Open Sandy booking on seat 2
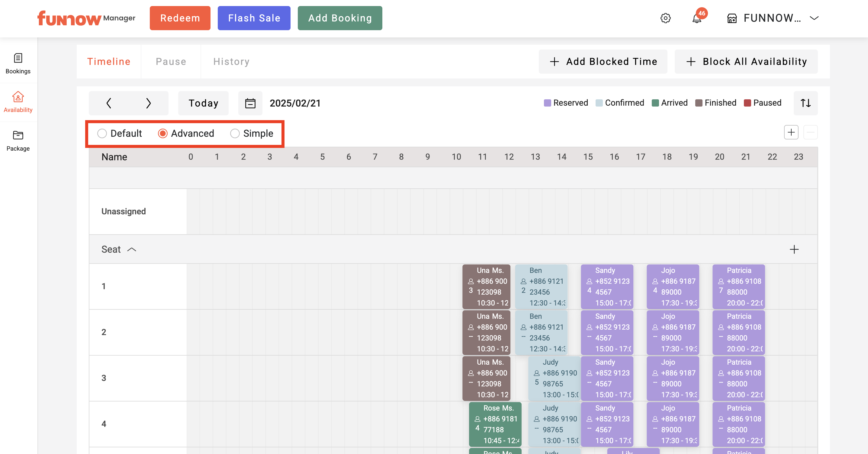The height and width of the screenshot is (454, 868). 607,332
